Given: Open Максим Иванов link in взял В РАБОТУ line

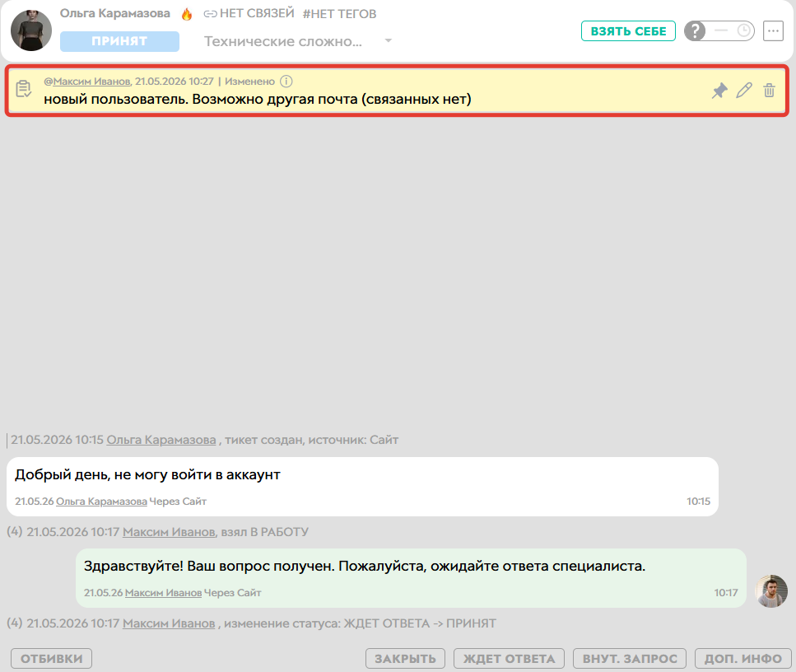Looking at the screenshot, I should click(169, 532).
